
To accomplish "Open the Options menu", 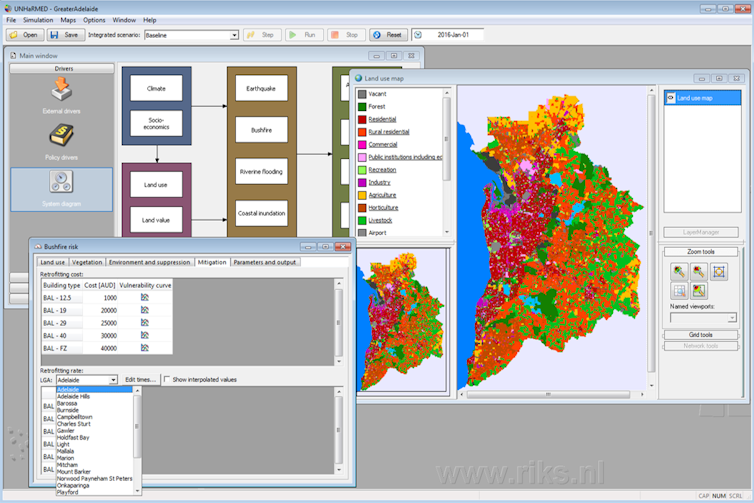I will click(94, 20).
